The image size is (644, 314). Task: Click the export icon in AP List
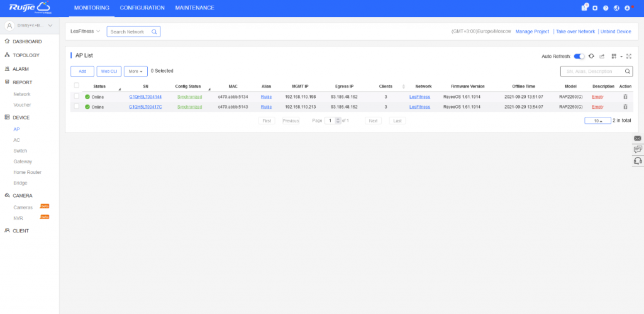point(602,56)
